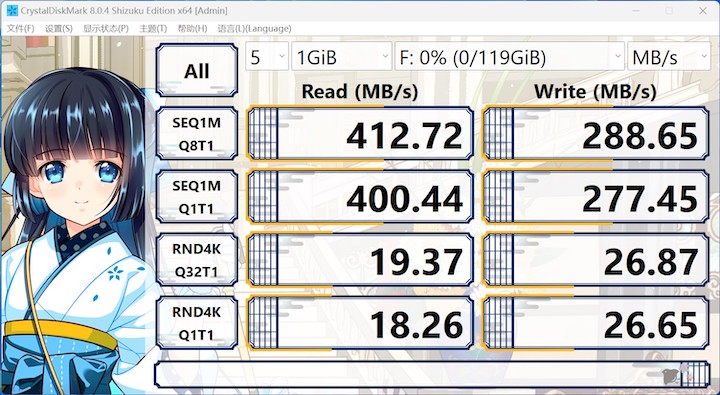Open the MB/s unit dropdown
The height and width of the screenshot is (395, 720).
669,56
